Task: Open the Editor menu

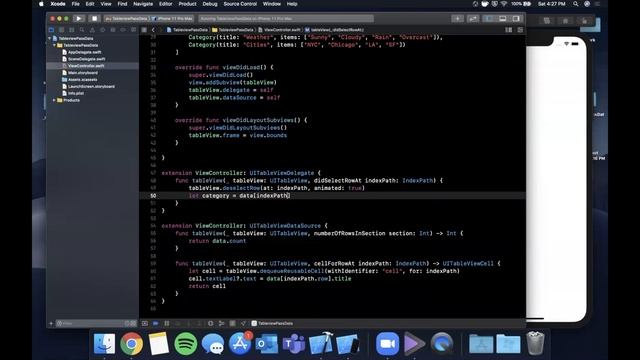Action: pyautogui.click(x=165, y=4)
